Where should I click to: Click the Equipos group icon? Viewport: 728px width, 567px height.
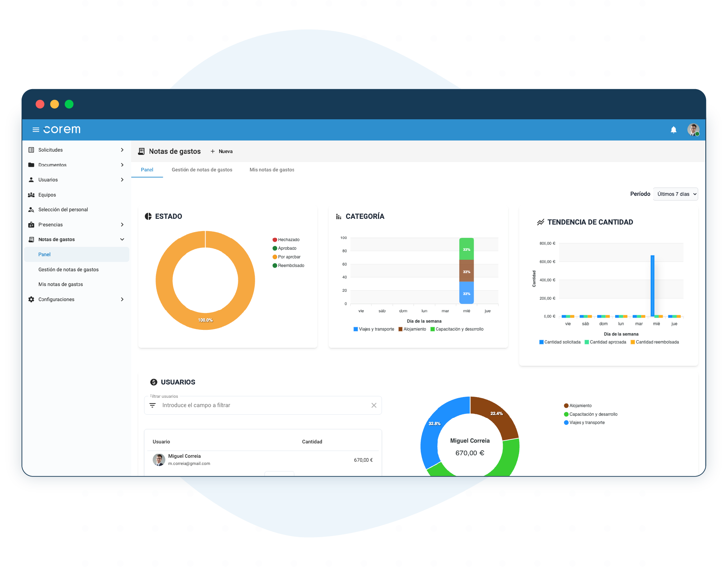31,195
